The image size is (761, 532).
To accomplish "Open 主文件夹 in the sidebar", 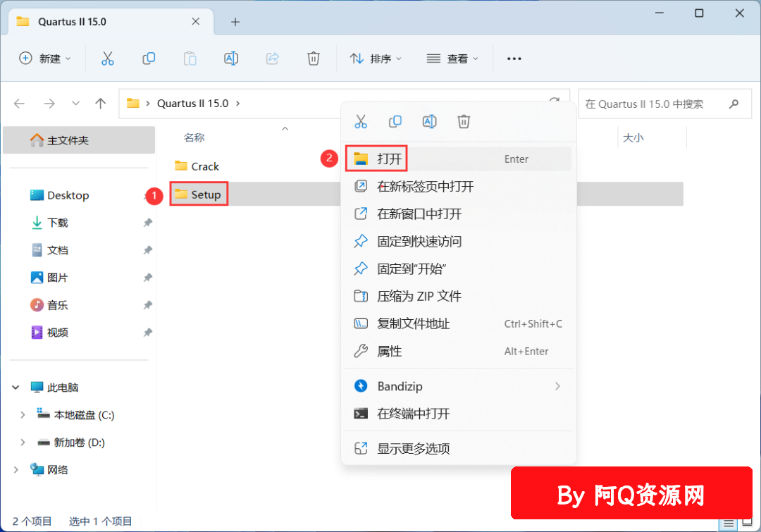I will [79, 140].
